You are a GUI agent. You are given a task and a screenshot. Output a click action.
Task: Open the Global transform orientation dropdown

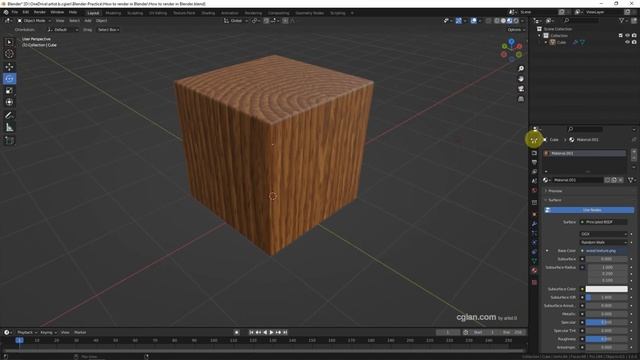pos(235,20)
